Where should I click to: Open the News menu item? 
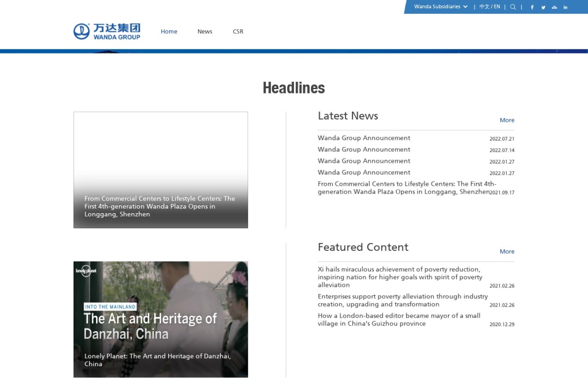point(205,31)
